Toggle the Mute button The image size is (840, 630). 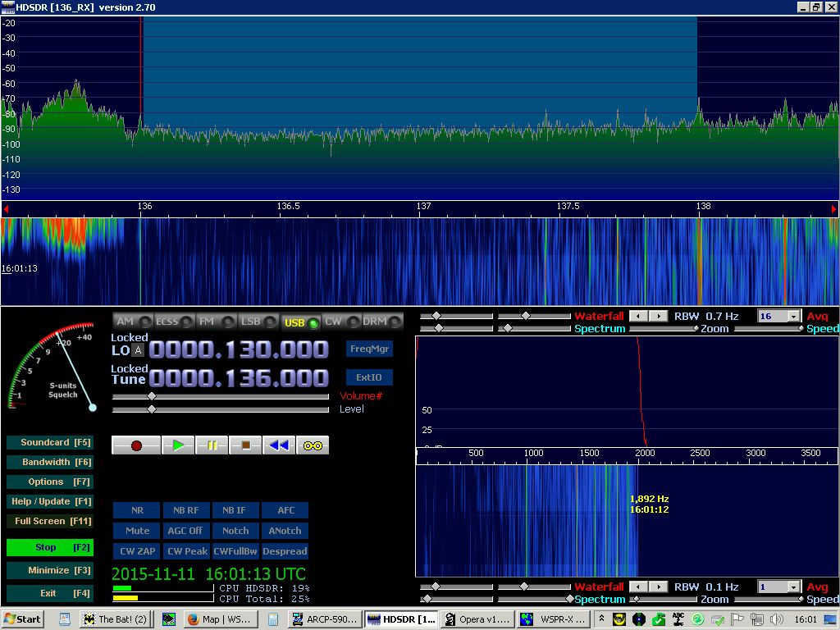137,531
